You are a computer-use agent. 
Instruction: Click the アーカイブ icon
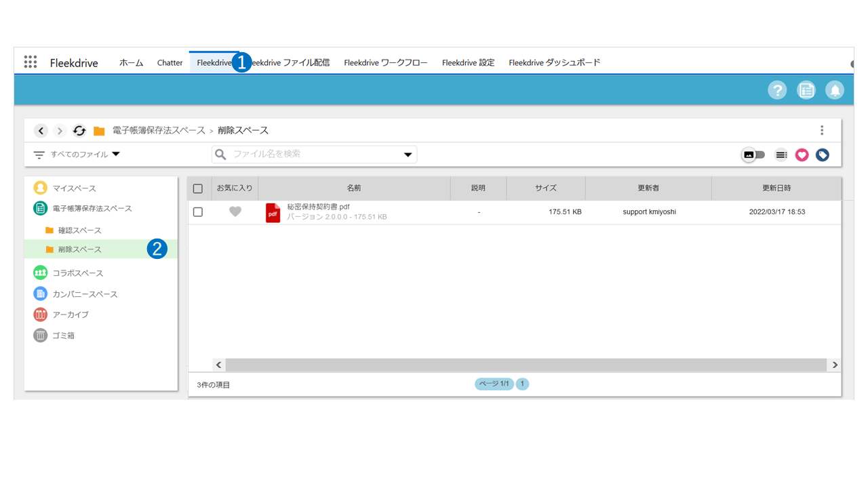tap(41, 314)
